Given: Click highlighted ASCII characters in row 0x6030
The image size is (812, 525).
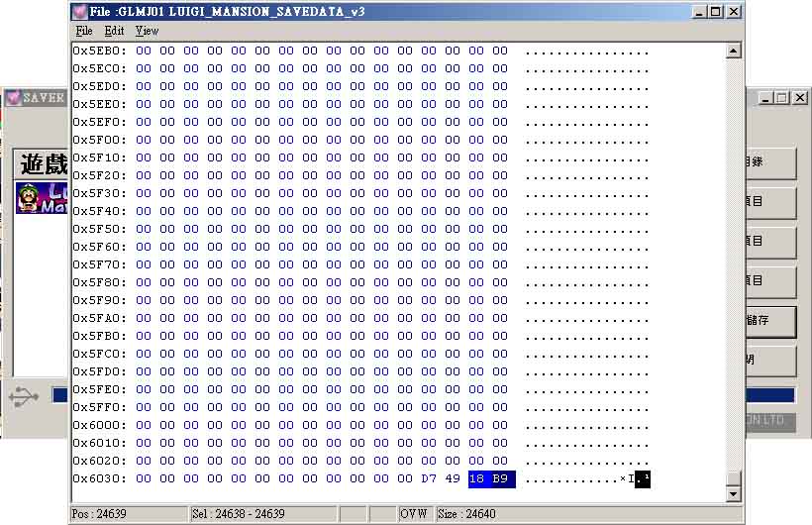Looking at the screenshot, I should (x=643, y=479).
